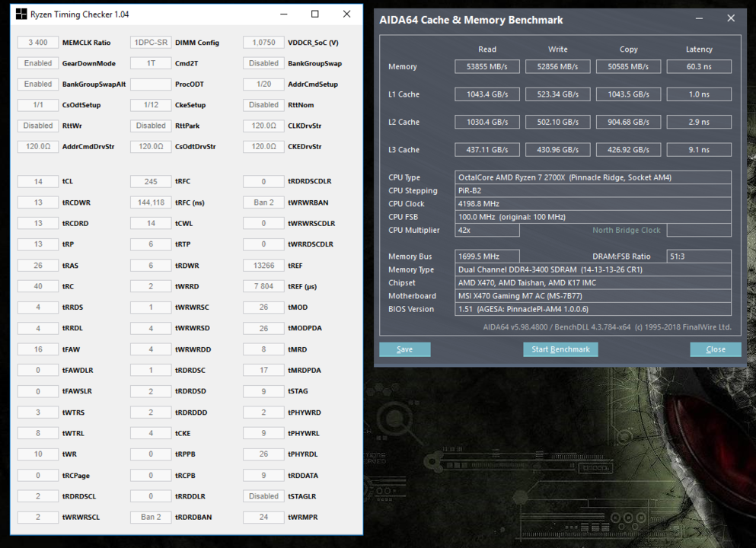Image resolution: width=756 pixels, height=548 pixels.
Task: Click the tWRMPR value 24
Action: (263, 517)
